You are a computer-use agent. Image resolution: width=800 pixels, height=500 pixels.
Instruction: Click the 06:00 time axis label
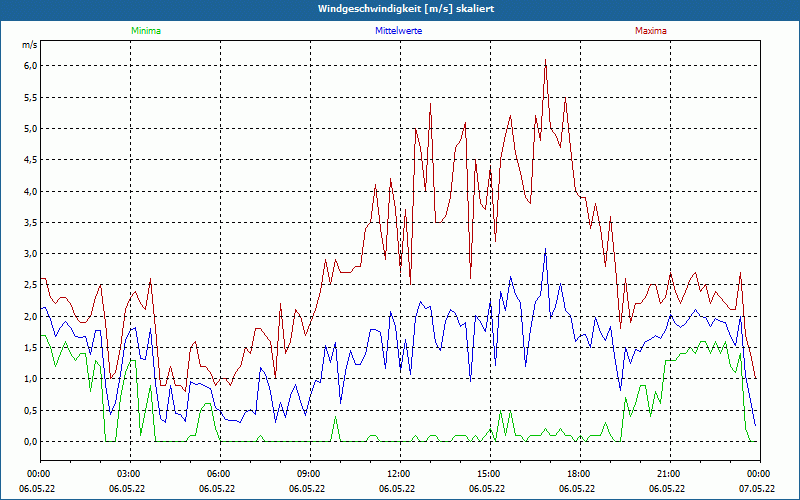[x=217, y=474]
